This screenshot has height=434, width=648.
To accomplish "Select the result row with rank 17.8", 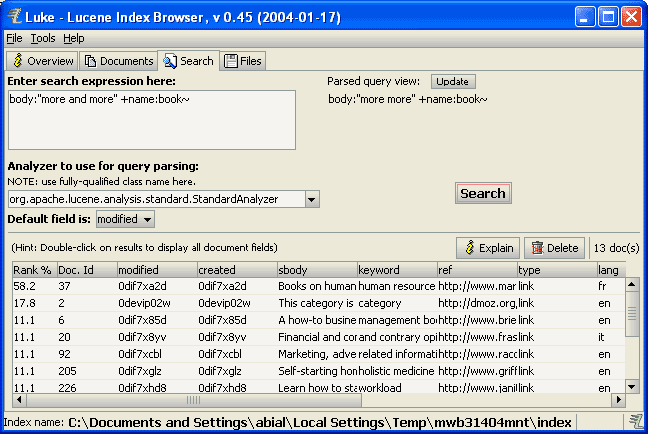I will click(319, 303).
